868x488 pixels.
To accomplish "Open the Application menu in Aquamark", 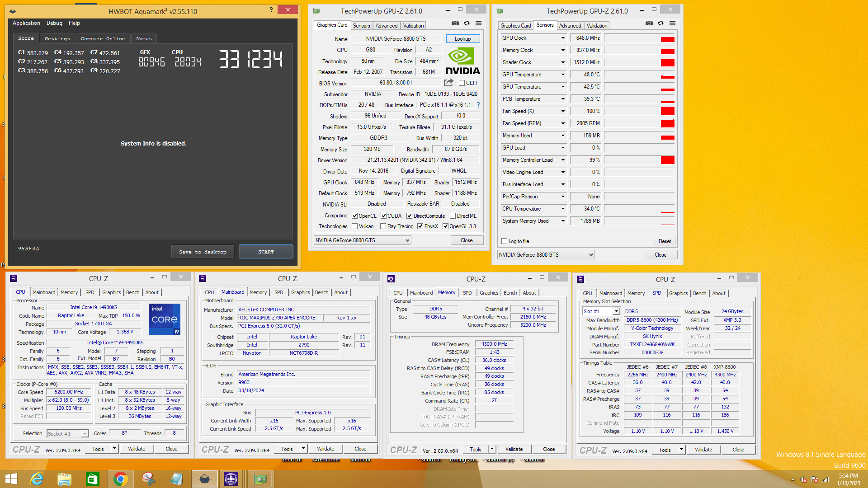I will coord(26,23).
